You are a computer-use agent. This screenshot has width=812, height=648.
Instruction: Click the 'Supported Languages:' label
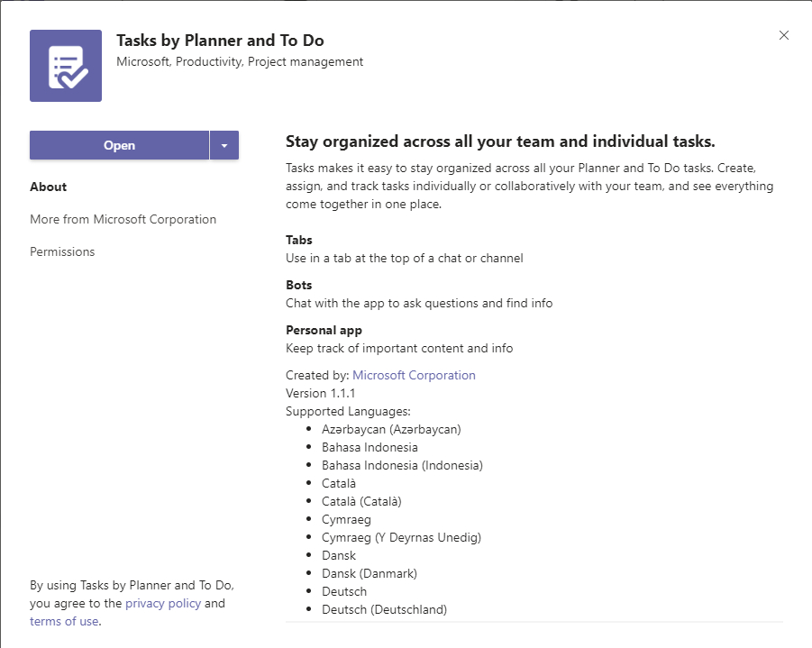tap(348, 411)
